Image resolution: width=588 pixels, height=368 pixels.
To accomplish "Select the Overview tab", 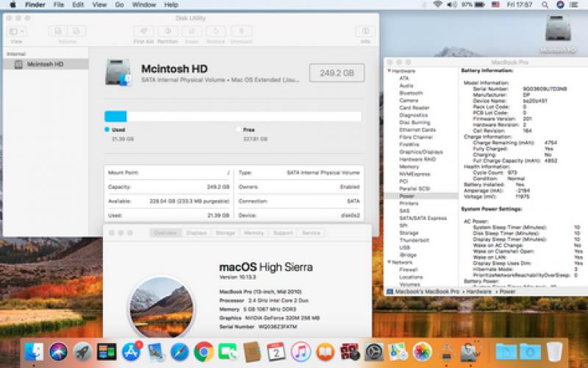I will coord(165,233).
